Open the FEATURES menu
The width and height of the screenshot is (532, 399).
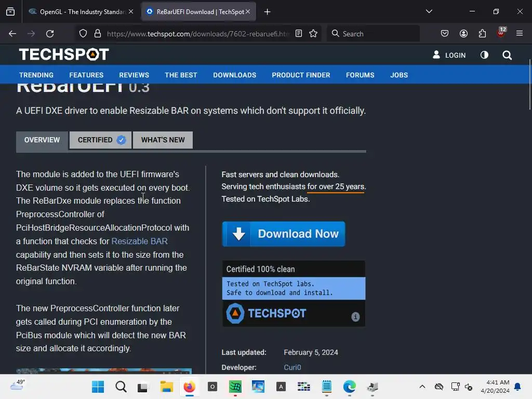(87, 75)
